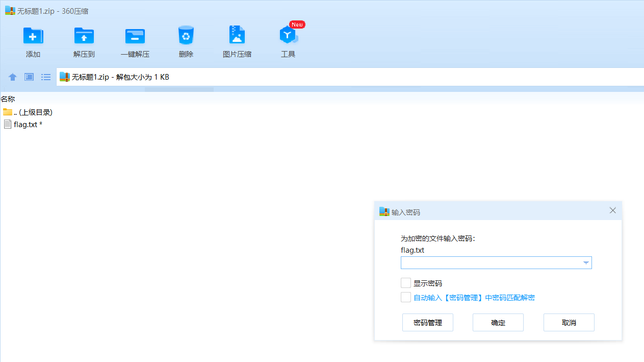Enable the 显示密码 checkbox
Screen dimensions: 644x362
[x=406, y=283]
